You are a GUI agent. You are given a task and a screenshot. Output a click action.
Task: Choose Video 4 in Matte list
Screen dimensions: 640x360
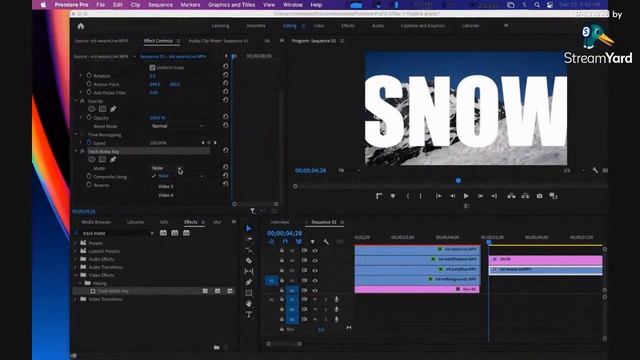(166, 195)
